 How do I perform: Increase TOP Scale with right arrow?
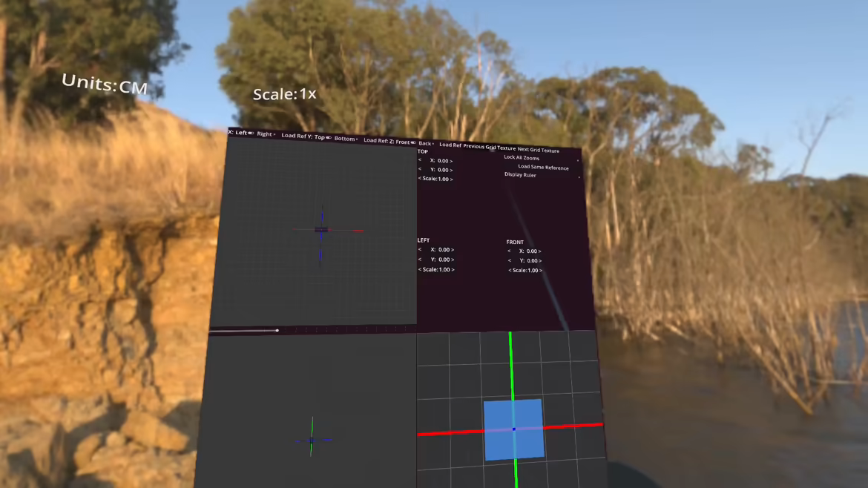point(451,179)
